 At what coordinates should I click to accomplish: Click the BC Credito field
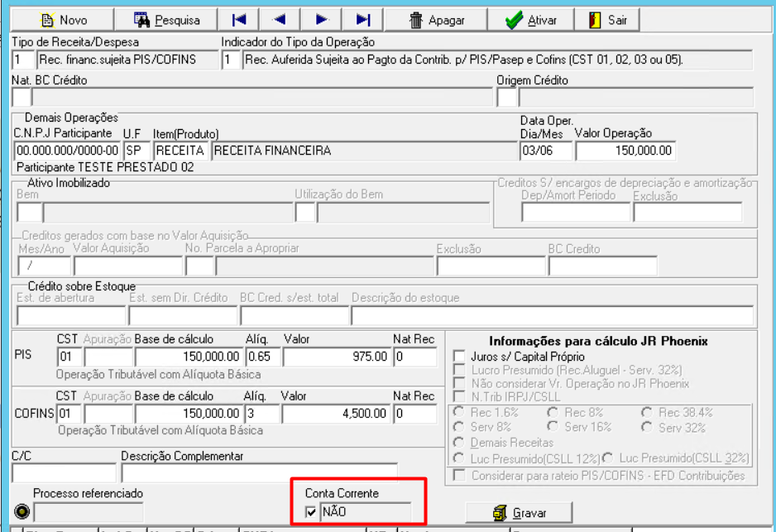tap(603, 266)
